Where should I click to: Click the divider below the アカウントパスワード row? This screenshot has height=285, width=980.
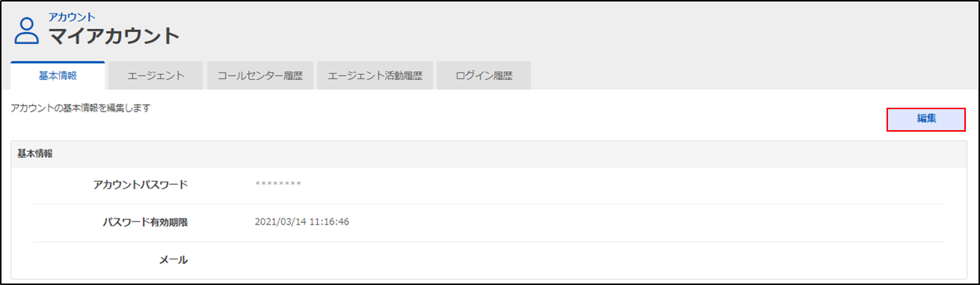[489, 204]
